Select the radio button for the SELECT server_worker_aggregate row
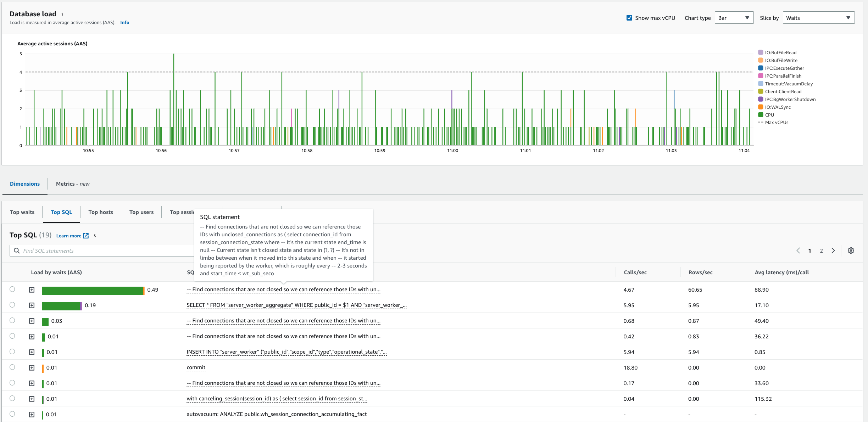The width and height of the screenshot is (868, 422). [13, 305]
